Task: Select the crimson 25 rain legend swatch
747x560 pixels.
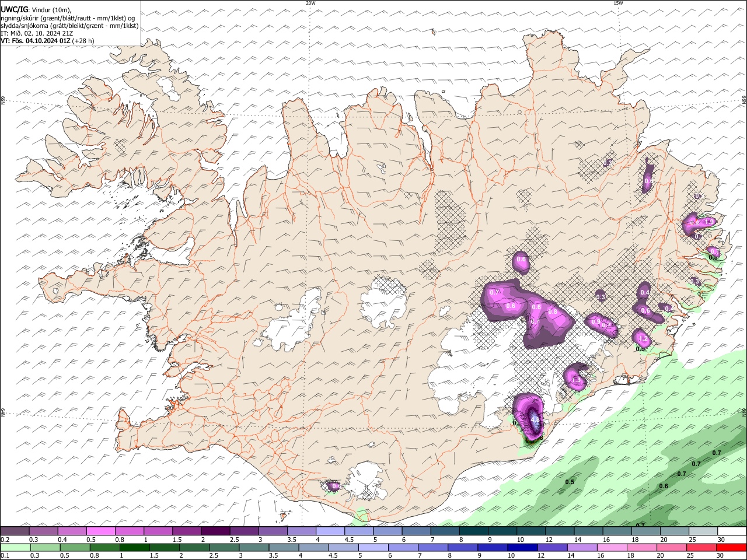Action: (x=701, y=548)
